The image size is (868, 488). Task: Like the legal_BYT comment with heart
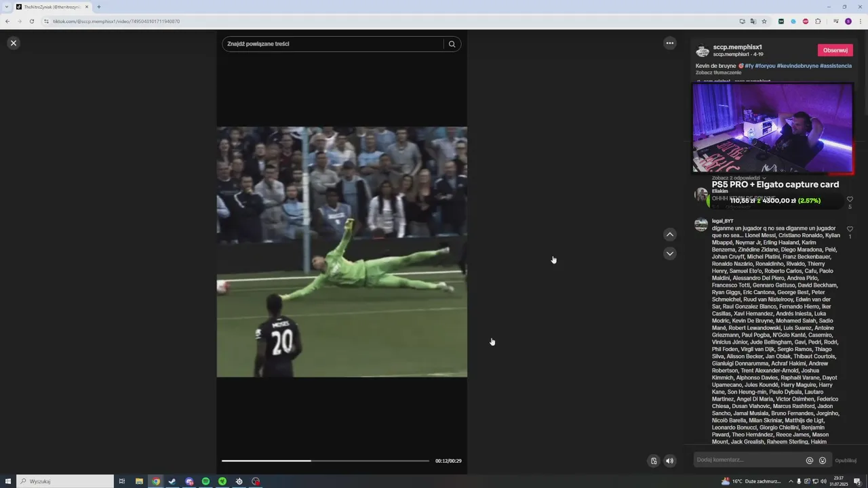pyautogui.click(x=850, y=229)
